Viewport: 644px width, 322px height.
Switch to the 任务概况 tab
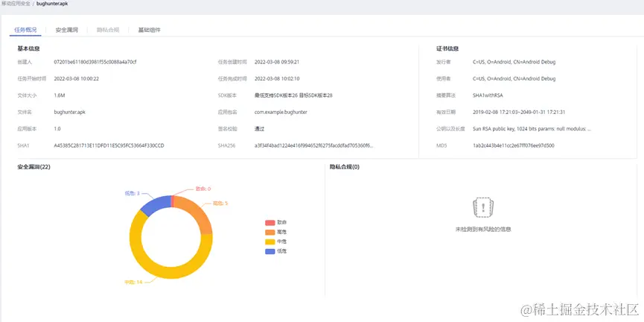pos(25,30)
